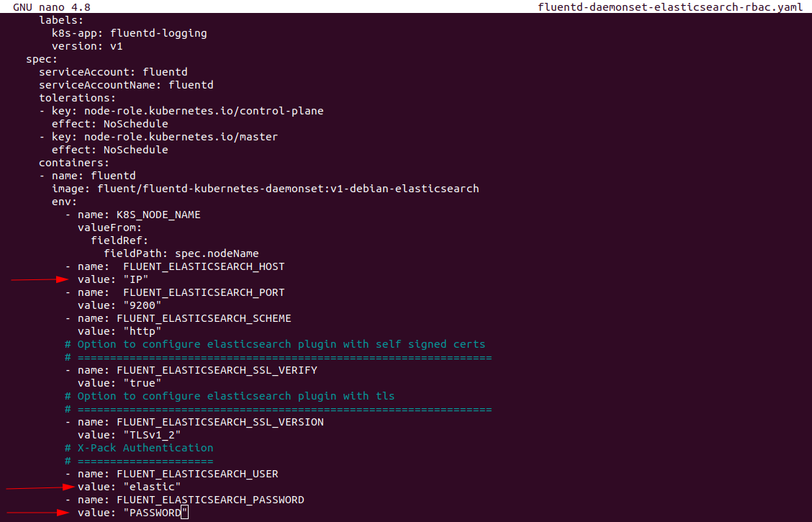
Task: Click the 'labels:' line
Action: pos(61,20)
